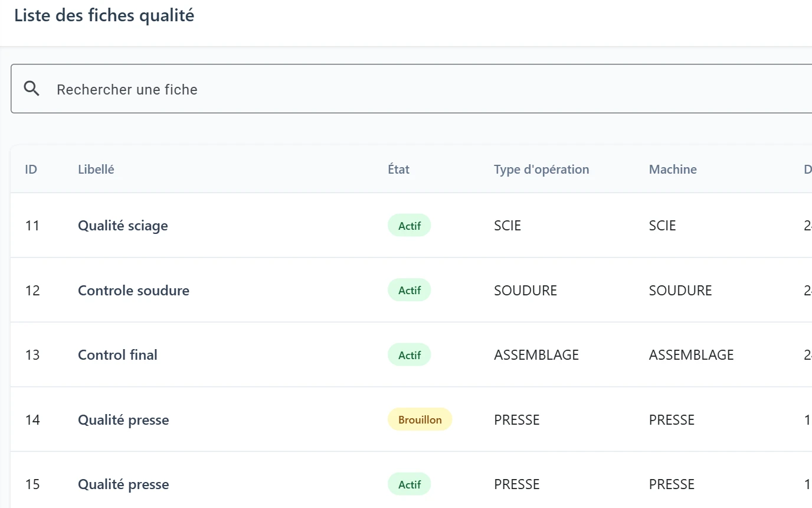Focus the "Rechercher une fiche" search field

[411, 89]
